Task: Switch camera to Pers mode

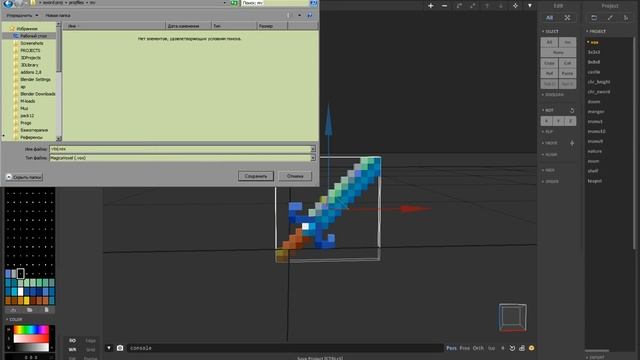Action: (451, 348)
